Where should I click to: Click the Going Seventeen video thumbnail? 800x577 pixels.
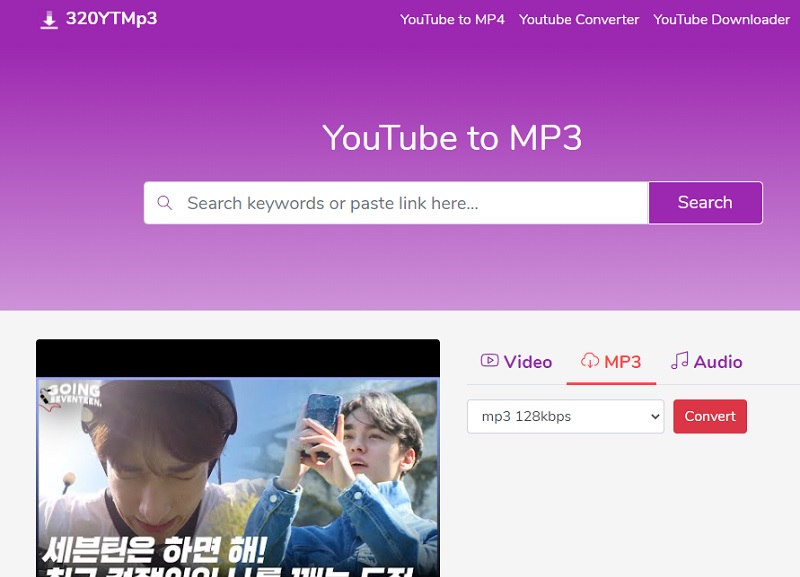point(238,458)
